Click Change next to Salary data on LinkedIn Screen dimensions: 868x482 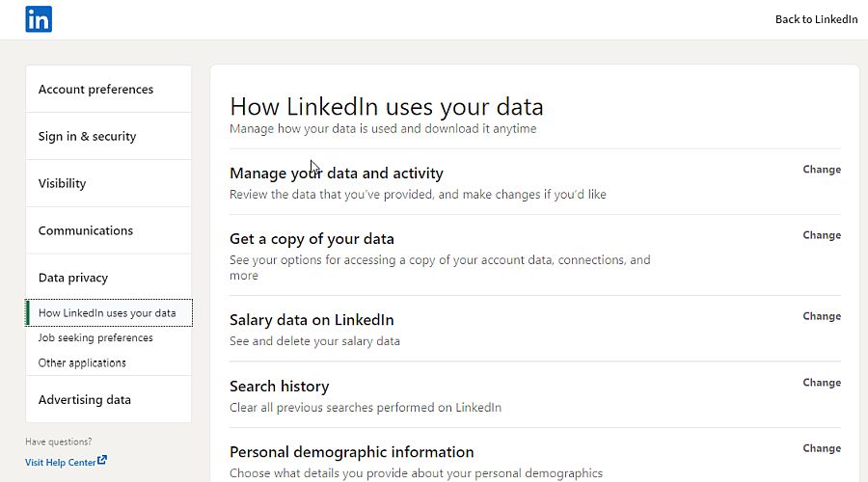822,316
